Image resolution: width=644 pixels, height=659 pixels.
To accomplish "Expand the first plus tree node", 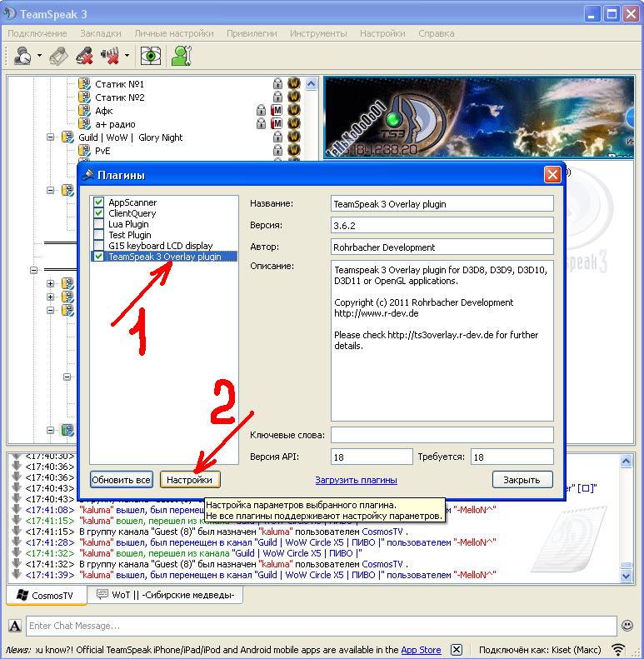I will [x=51, y=284].
